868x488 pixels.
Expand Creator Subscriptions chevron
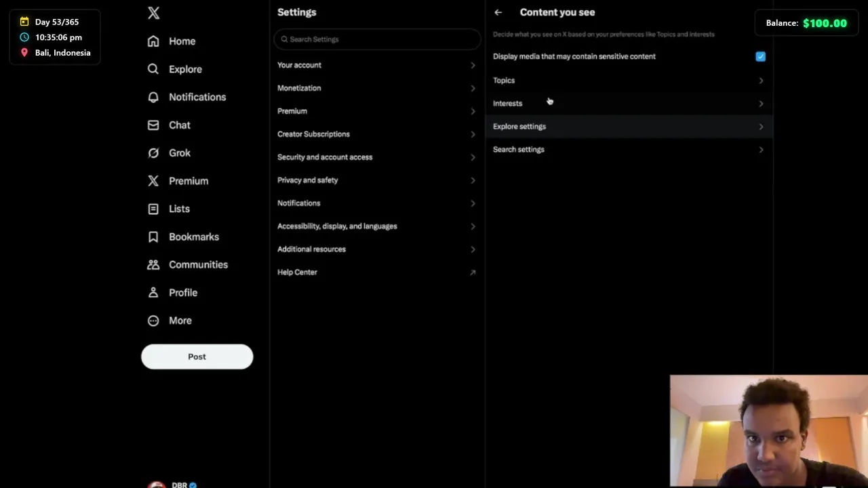point(473,134)
